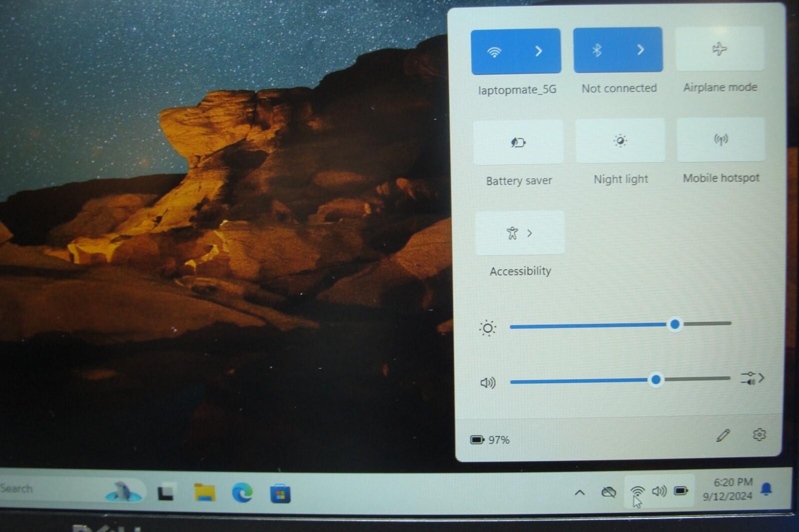Toggle Wi-Fi off in quick settings

[494, 51]
